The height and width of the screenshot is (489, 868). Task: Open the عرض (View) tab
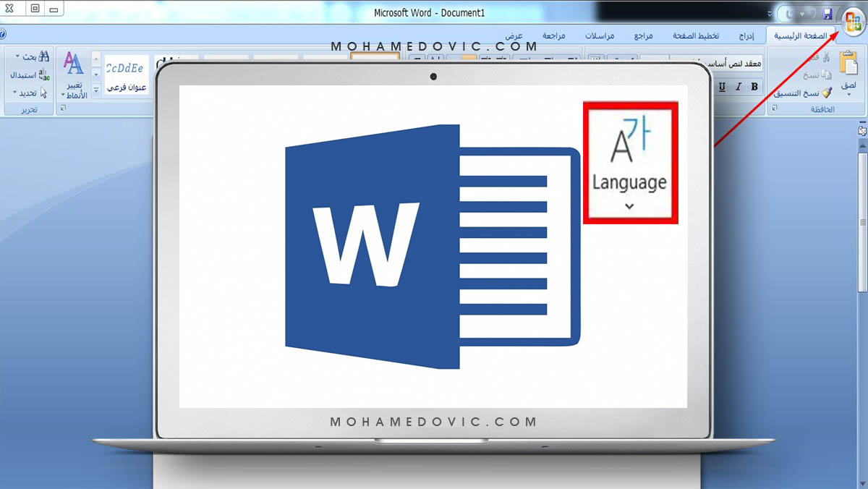[514, 35]
